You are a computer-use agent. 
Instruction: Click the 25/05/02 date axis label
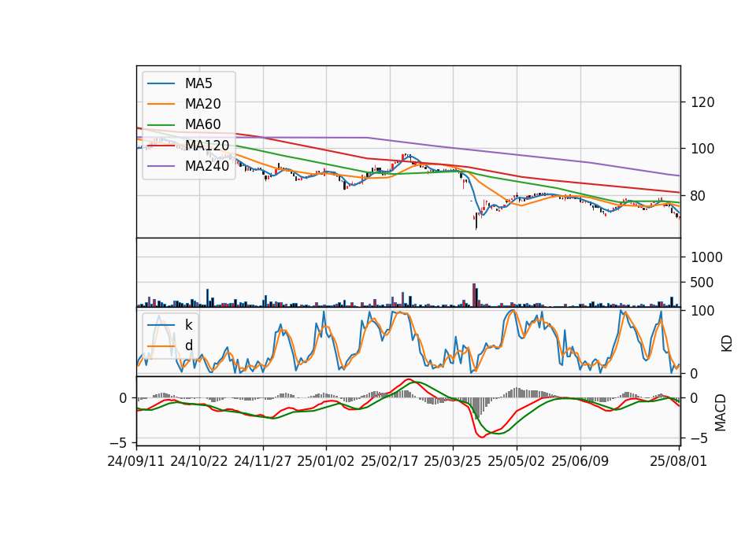(517, 461)
